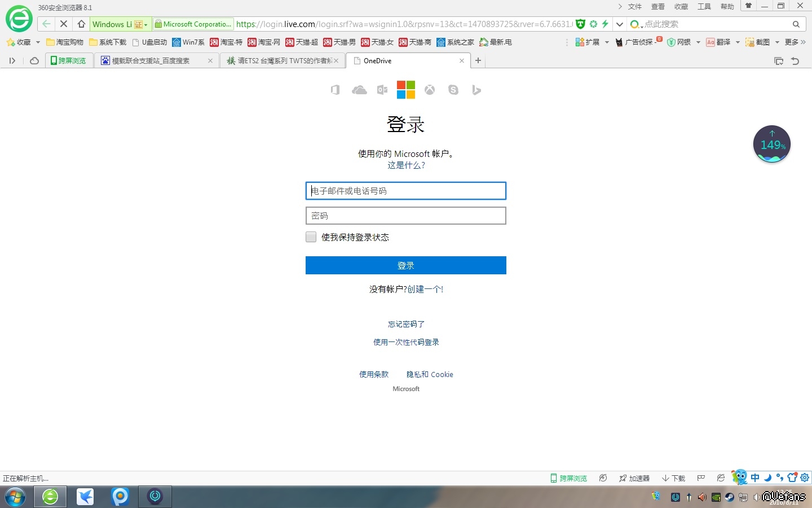812x508 pixels.
Task: Click the OneDrive cloud icon
Action: click(359, 90)
